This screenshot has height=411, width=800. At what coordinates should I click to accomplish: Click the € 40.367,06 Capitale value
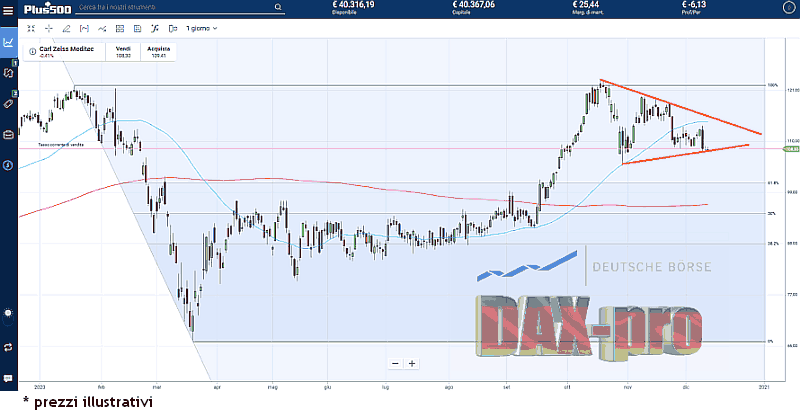coord(473,7)
